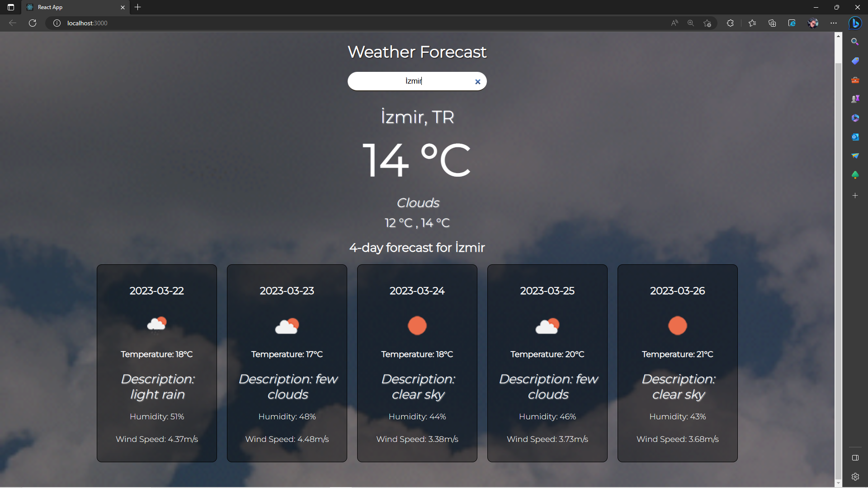
Task: Reload the Weather Forecast page
Action: tap(32, 23)
